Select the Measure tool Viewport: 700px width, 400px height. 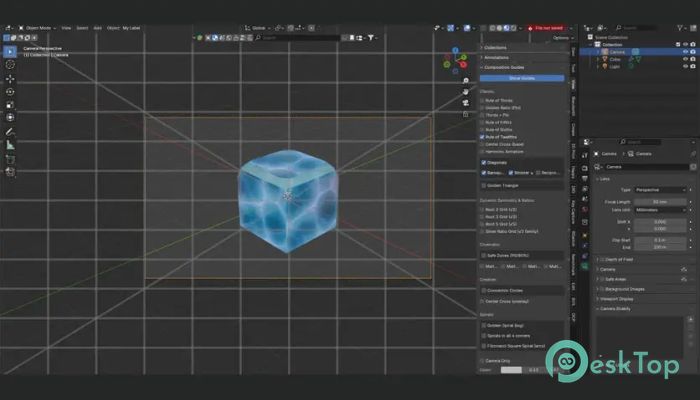[10, 145]
